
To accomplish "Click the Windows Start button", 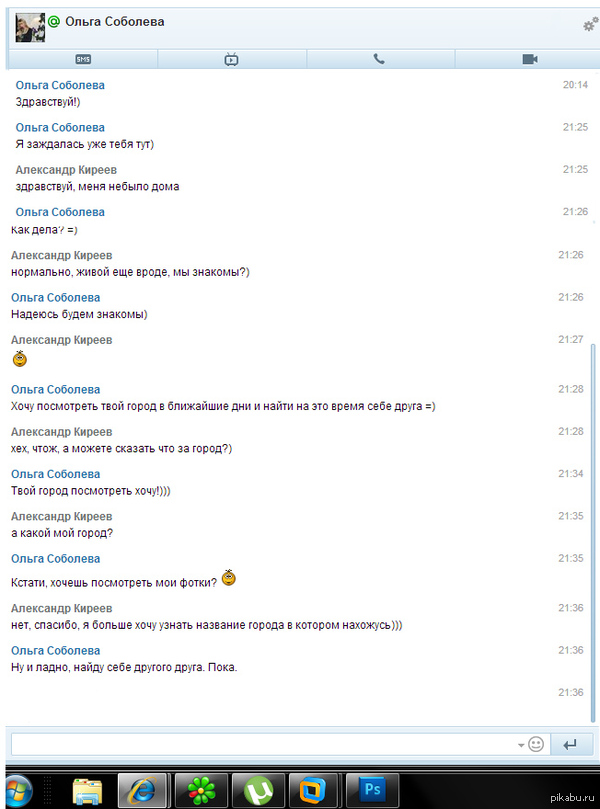I will click(x=17, y=790).
